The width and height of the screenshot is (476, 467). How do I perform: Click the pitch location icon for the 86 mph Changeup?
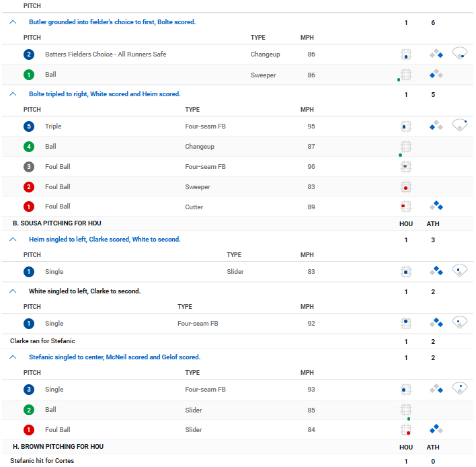[406, 55]
